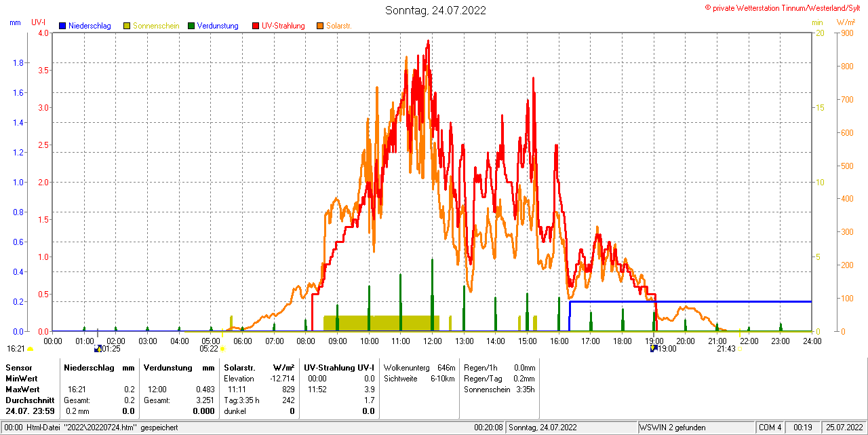Viewport: 868px width, 435px height.
Task: Click status bar clock 00:20:08
Action: point(489,428)
